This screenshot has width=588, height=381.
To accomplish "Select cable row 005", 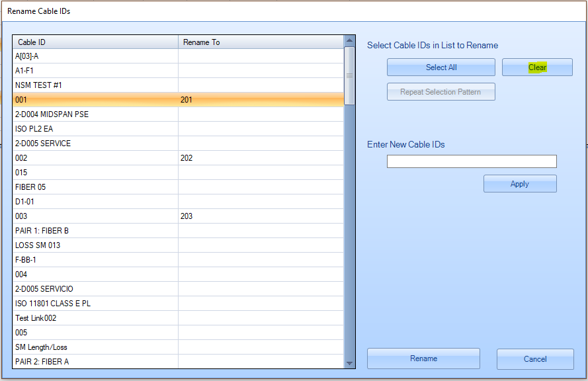I will 178,332.
